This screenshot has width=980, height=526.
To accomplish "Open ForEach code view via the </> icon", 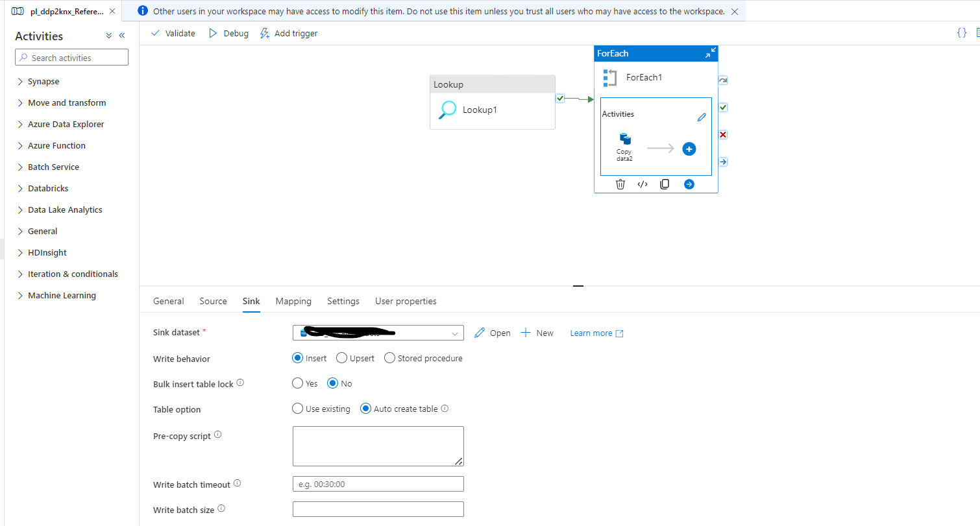I will 642,184.
